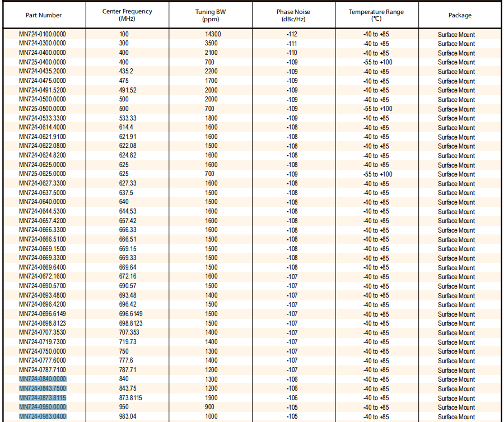The width and height of the screenshot is (504, 422).
Task: Select the Tuning BW (ppm) header
Action: click(211, 15)
